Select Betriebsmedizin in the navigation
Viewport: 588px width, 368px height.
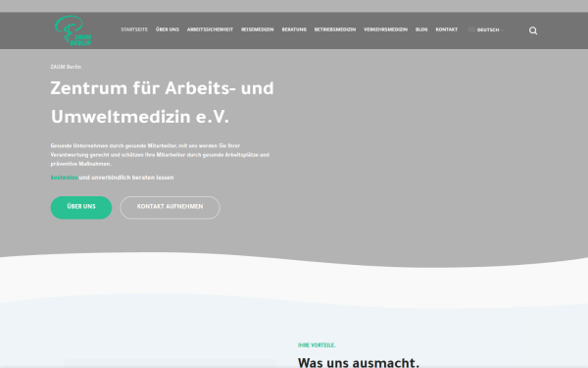[x=335, y=29]
